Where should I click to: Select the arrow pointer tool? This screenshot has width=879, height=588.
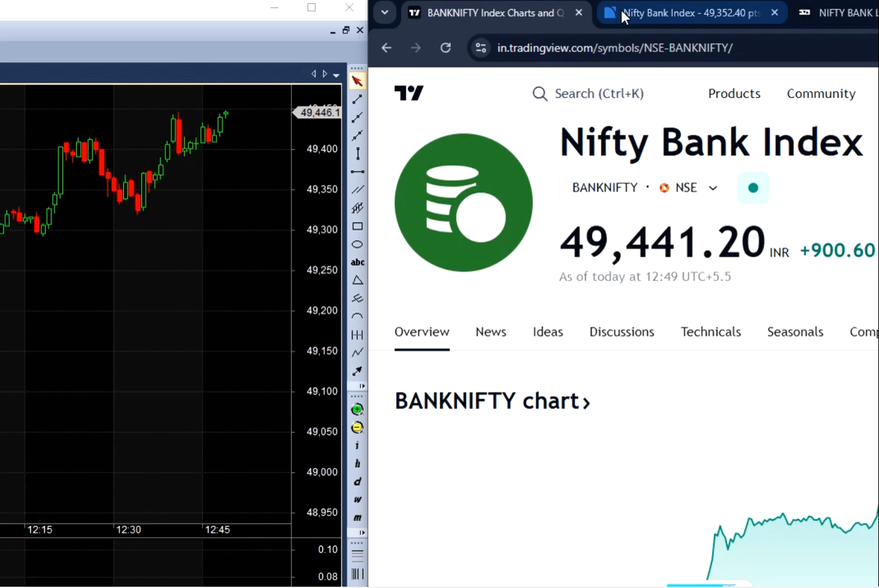point(357,81)
